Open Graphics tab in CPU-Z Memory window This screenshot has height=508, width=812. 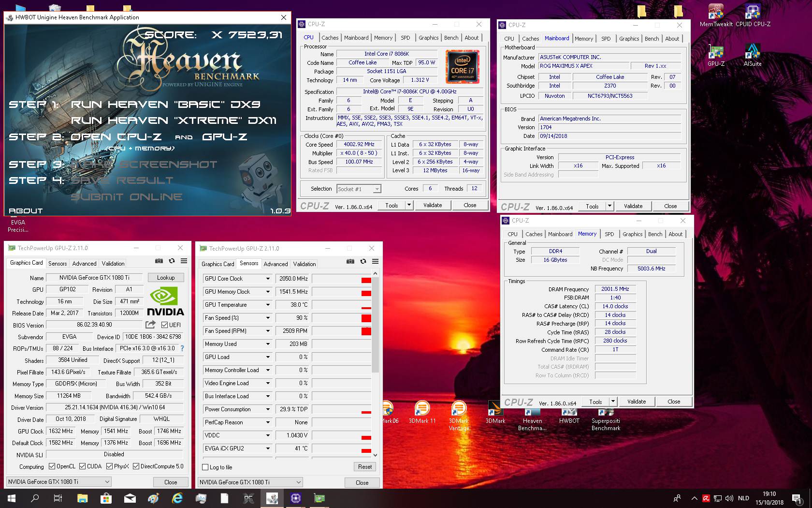point(632,234)
